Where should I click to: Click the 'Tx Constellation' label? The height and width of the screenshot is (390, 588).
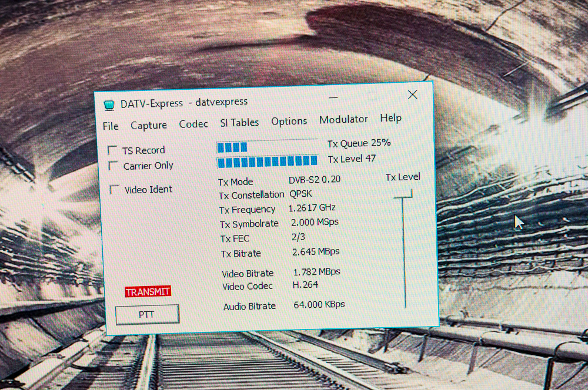252,195
